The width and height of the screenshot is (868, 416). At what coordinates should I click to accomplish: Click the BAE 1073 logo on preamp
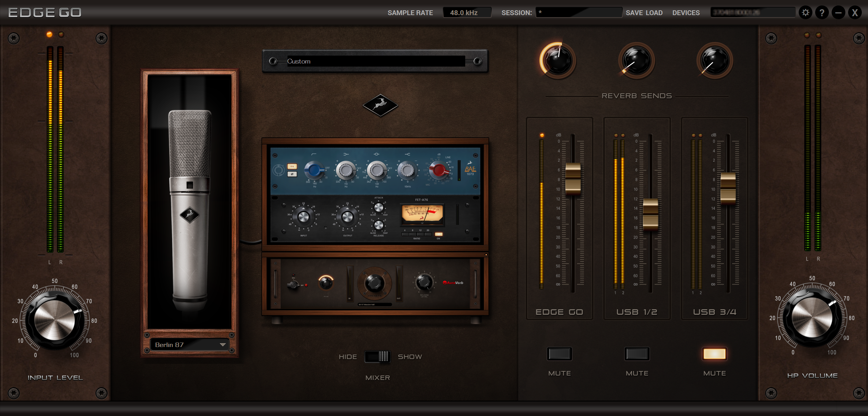pyautogui.click(x=470, y=168)
